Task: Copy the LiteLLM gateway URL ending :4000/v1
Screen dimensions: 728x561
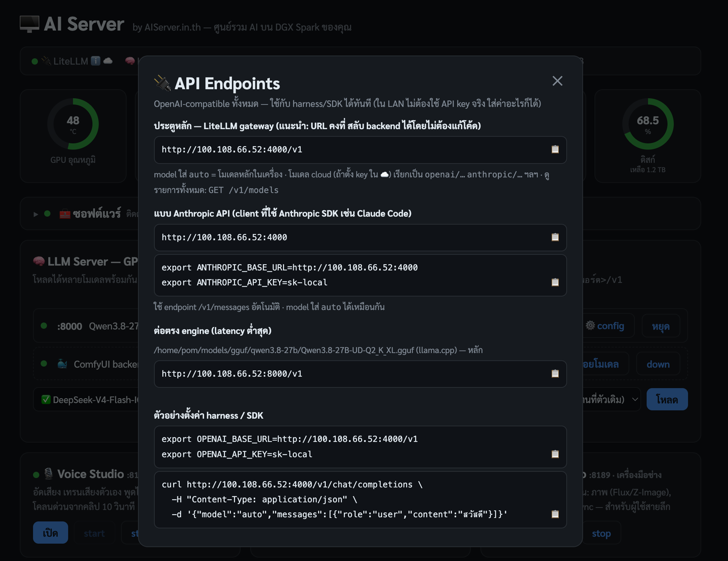Action: [x=555, y=150]
